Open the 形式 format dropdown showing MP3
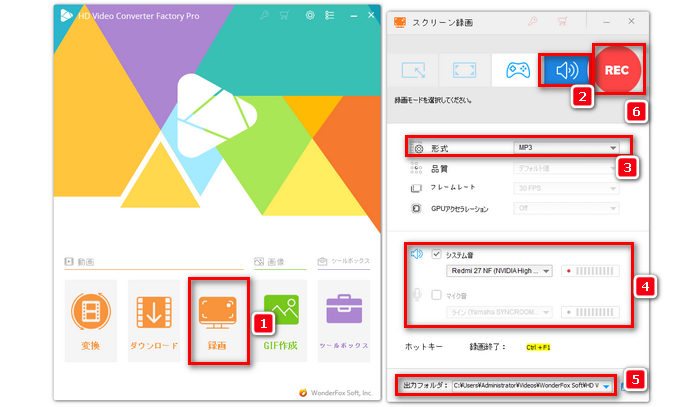The image size is (700, 407). point(566,148)
